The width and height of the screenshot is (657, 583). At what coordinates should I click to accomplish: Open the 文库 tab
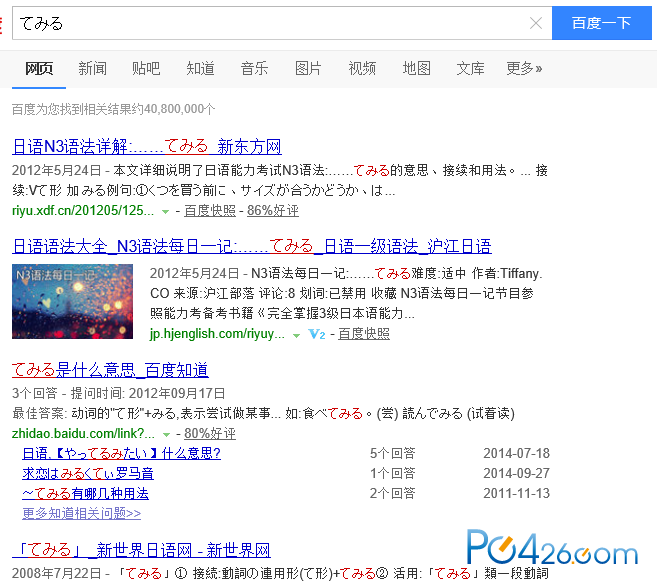pyautogui.click(x=471, y=68)
